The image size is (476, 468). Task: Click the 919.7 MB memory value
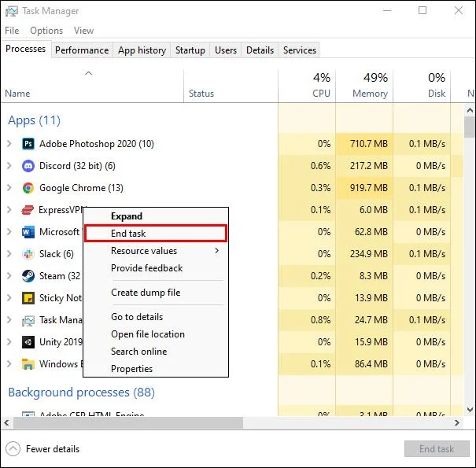pos(368,188)
